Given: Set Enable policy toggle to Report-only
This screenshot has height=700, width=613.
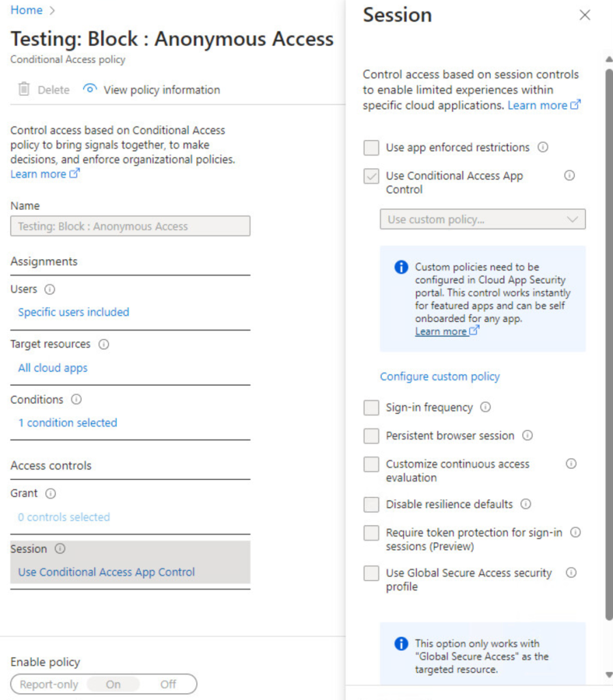Looking at the screenshot, I should coord(49,684).
